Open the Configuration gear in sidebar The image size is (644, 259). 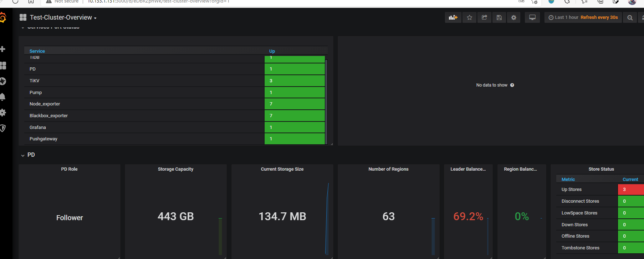pos(3,113)
